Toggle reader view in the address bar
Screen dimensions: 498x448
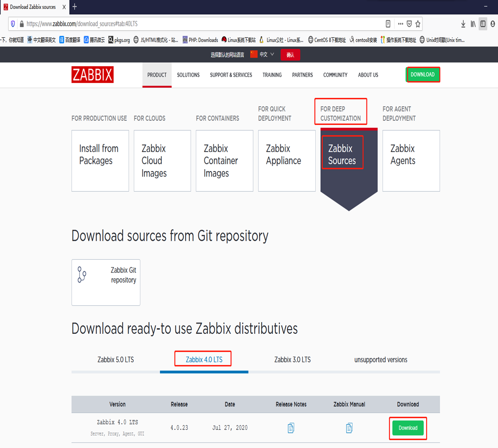pos(388,24)
